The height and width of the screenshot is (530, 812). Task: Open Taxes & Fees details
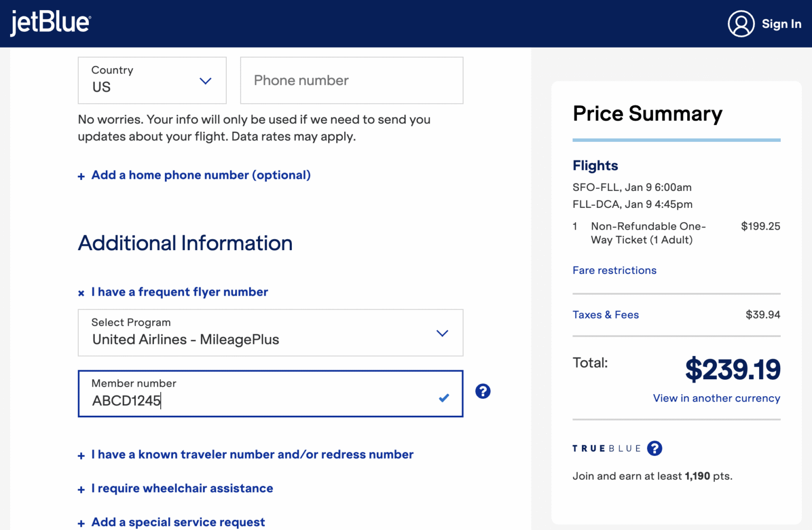pyautogui.click(x=605, y=314)
